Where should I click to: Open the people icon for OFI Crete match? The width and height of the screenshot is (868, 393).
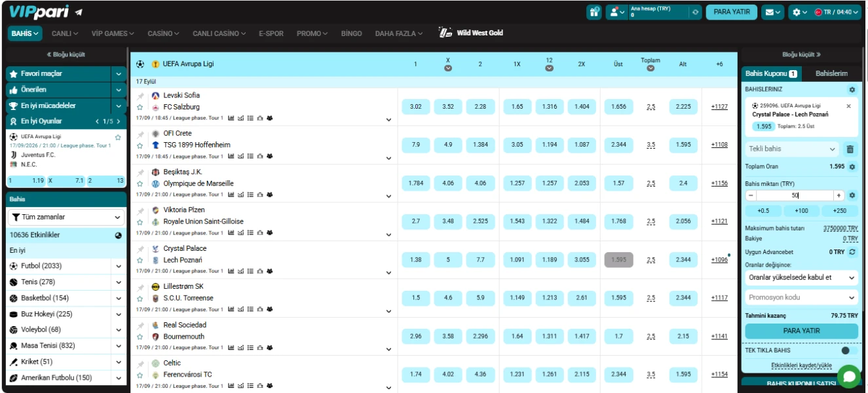(269, 156)
